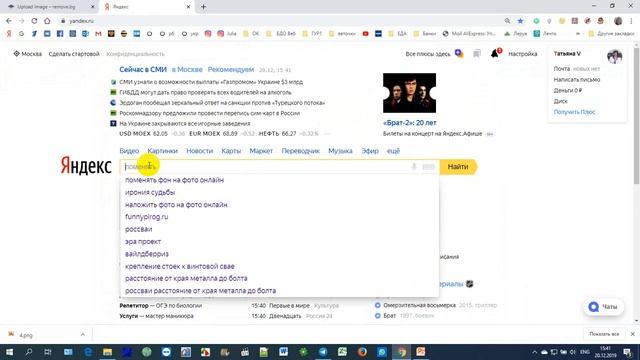640x360 pixels.
Task: Open Microsoft Word from the taskbar
Action: click(283, 351)
